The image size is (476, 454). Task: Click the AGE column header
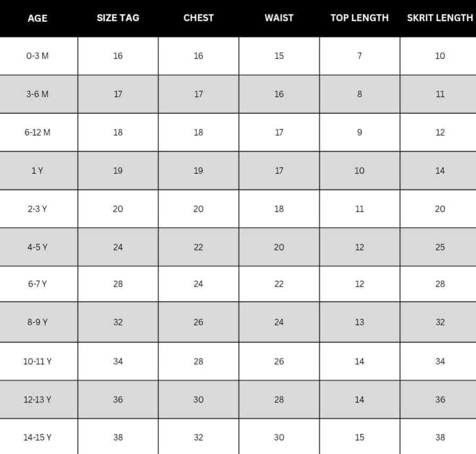click(37, 18)
